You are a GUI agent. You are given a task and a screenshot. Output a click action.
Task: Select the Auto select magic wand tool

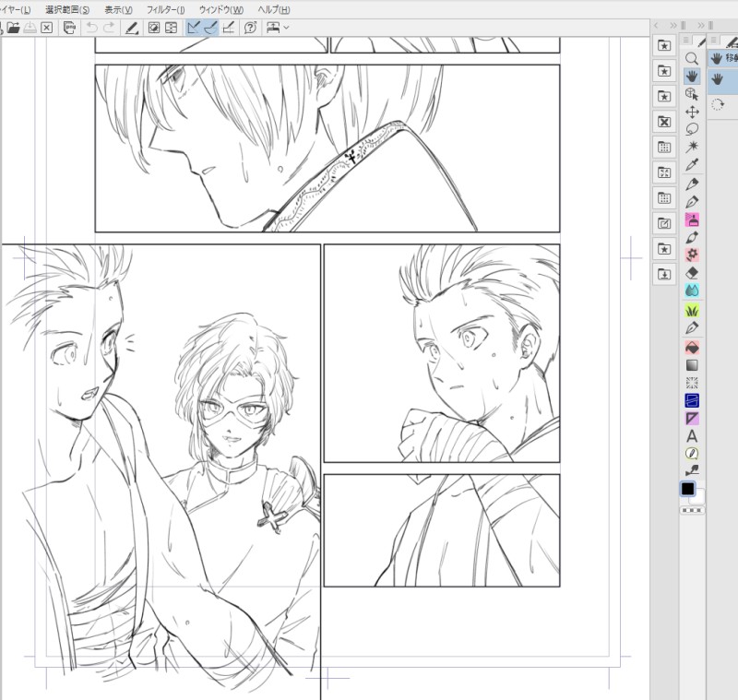(x=691, y=148)
